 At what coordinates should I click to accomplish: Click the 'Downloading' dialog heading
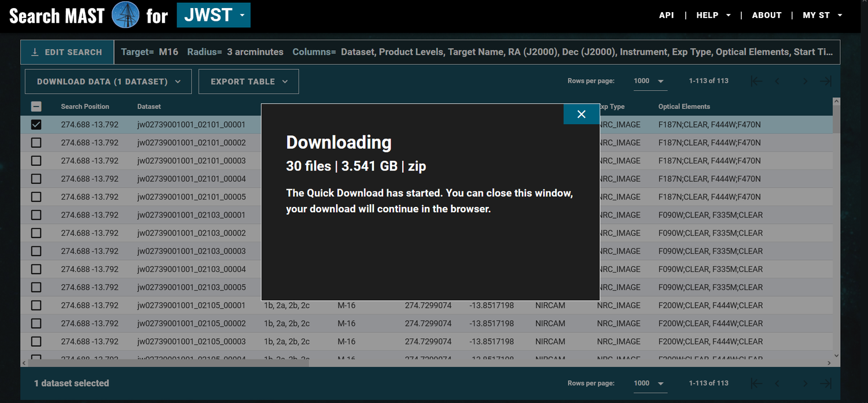pyautogui.click(x=339, y=142)
